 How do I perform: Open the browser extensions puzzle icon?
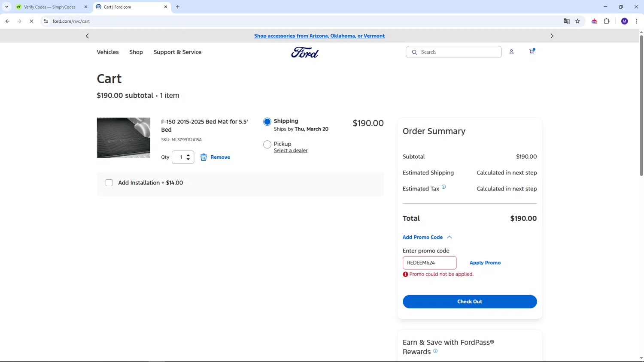tap(607, 21)
